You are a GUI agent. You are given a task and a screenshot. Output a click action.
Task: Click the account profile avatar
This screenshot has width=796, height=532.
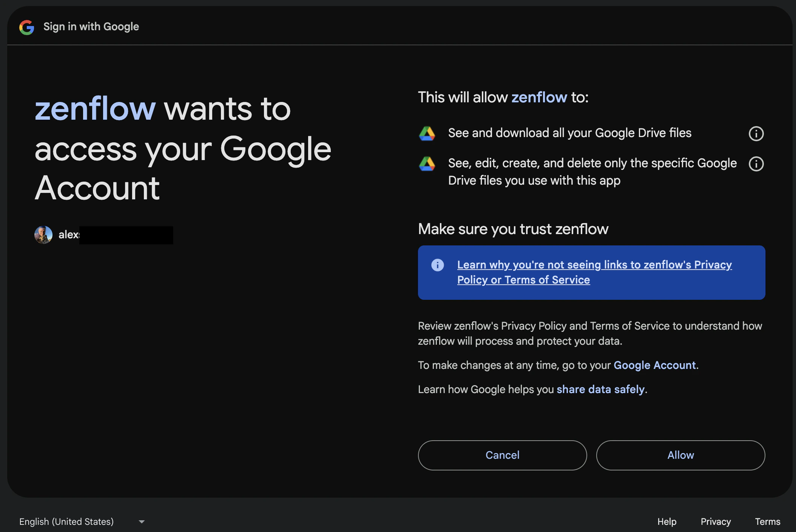[x=43, y=235]
